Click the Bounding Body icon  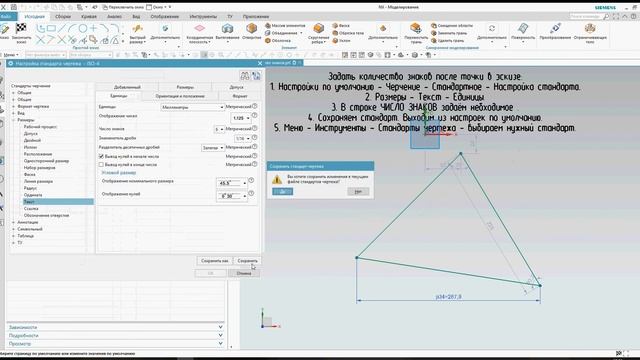590,28
